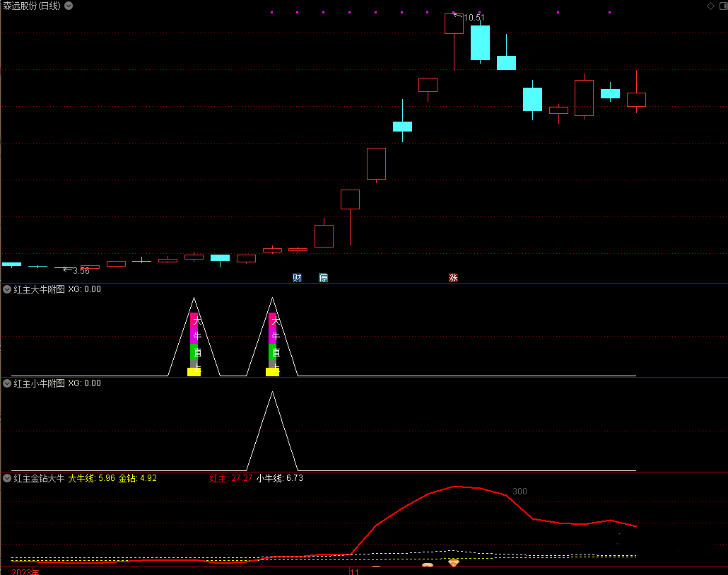Click the blue 财 financial event marker
Screen dimensions: 728x575
(297, 278)
